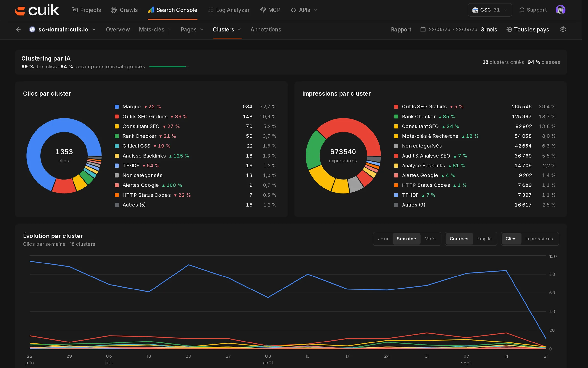Screen dimensions: 588x368
Task: Click the Crawls spider icon
Action: click(114, 10)
